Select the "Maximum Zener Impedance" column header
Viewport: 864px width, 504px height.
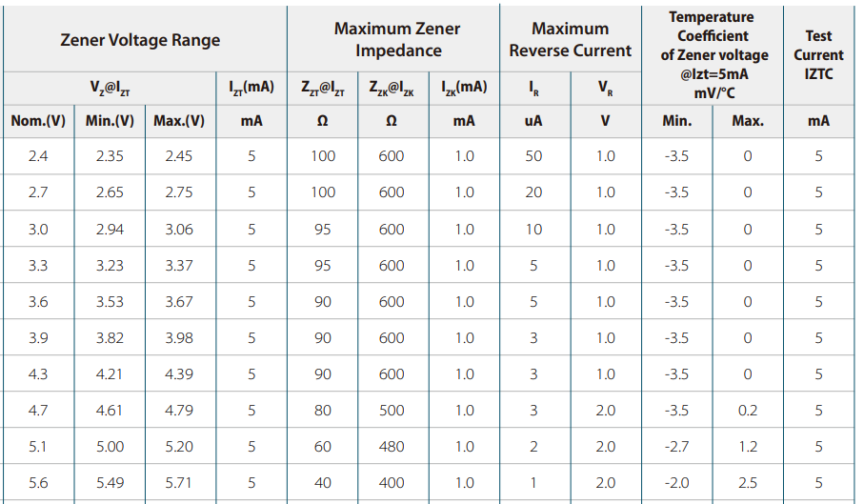392,40
